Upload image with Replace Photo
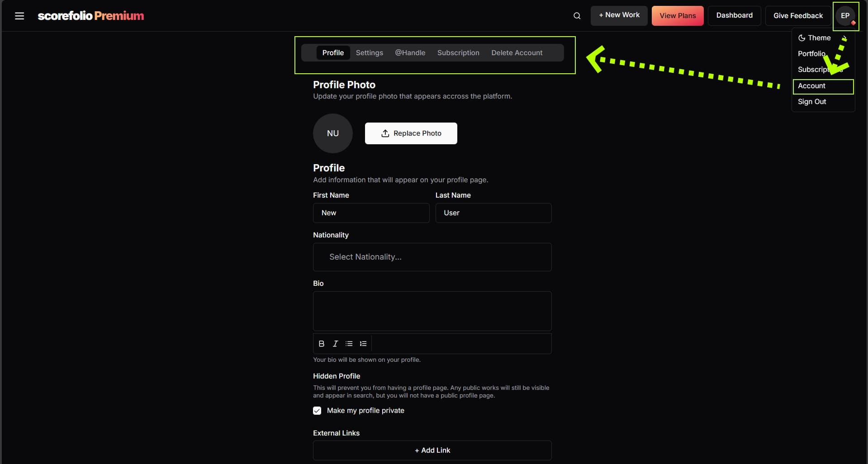This screenshot has height=464, width=868. pos(411,133)
